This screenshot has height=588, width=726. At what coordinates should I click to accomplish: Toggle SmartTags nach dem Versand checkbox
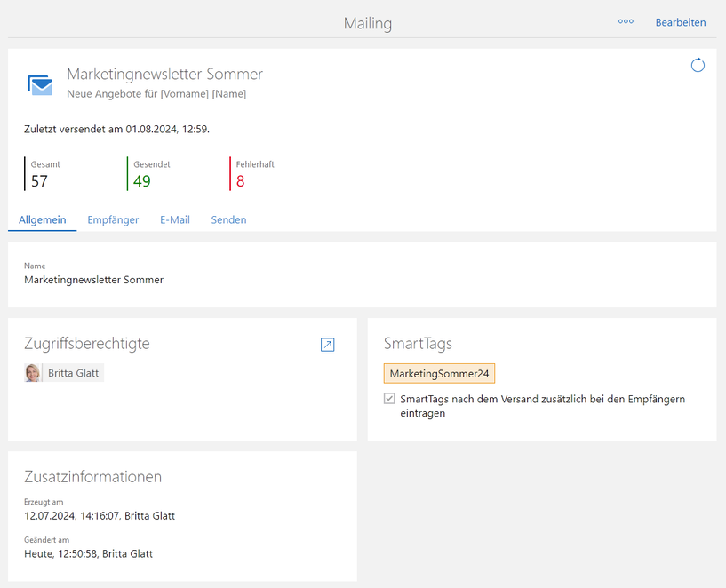(x=389, y=399)
